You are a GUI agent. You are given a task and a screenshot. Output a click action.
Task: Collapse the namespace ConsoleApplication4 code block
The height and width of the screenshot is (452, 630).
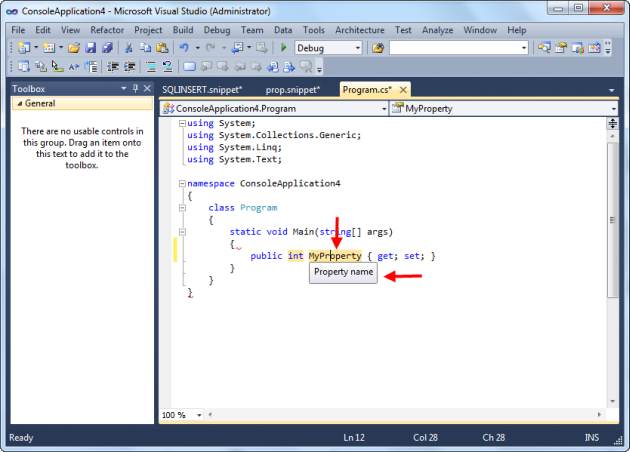(180, 184)
